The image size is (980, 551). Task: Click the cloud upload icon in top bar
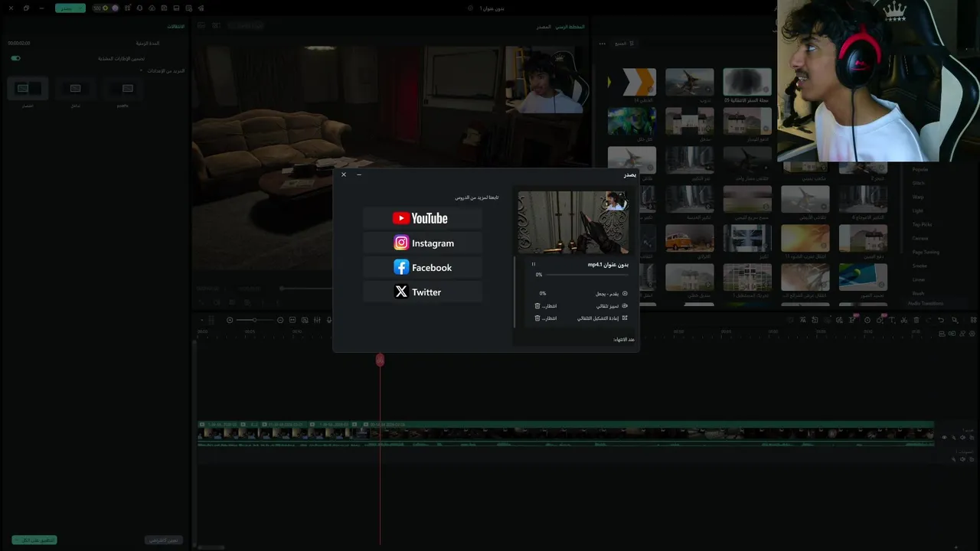tap(152, 8)
